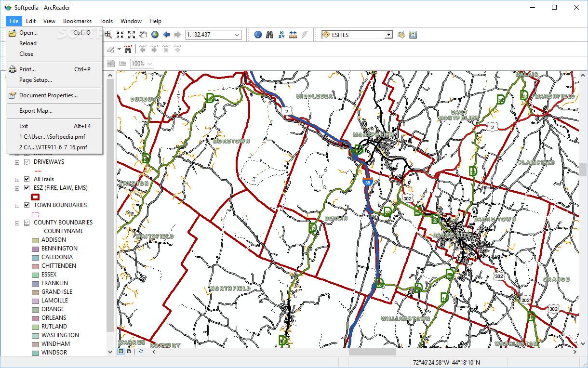Click the Hyperlink lightning bolt icon
588x368 pixels.
[x=304, y=35]
